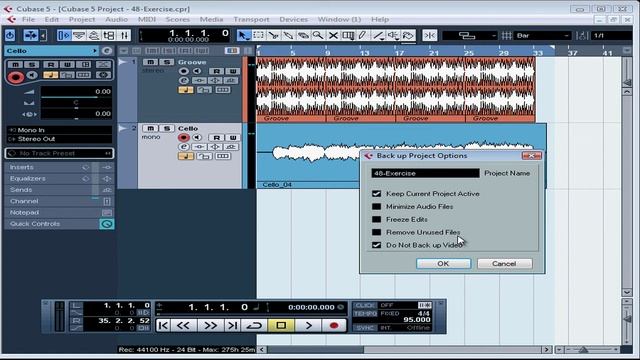The height and width of the screenshot is (360, 640).
Task: Open the Pool icon
Action: 109,36
